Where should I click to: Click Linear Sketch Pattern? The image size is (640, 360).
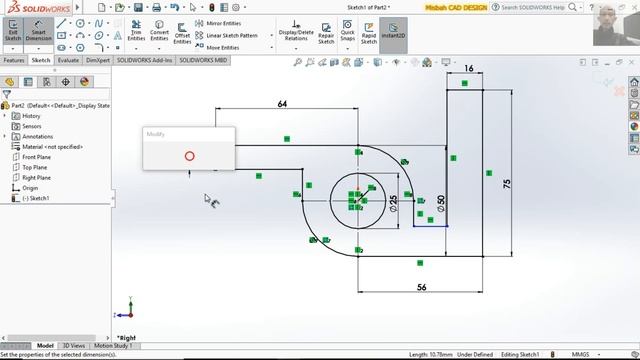tap(227, 36)
